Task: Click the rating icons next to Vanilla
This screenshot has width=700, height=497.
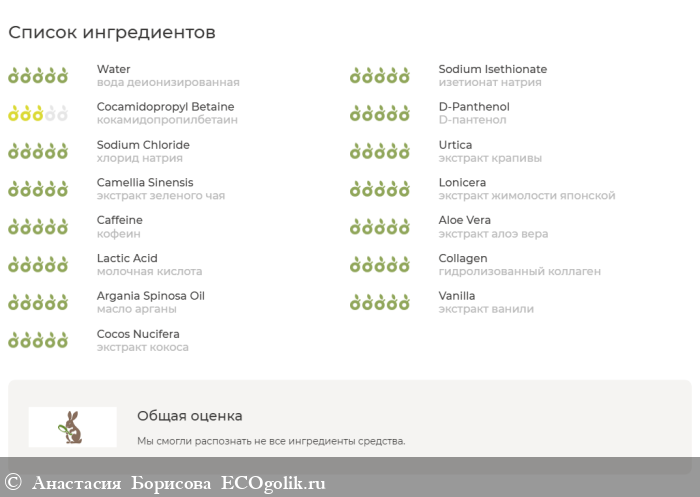Action: [x=380, y=302]
